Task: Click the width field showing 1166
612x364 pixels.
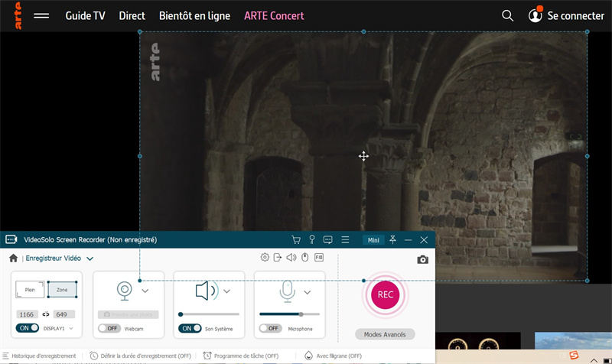Action: [27, 314]
